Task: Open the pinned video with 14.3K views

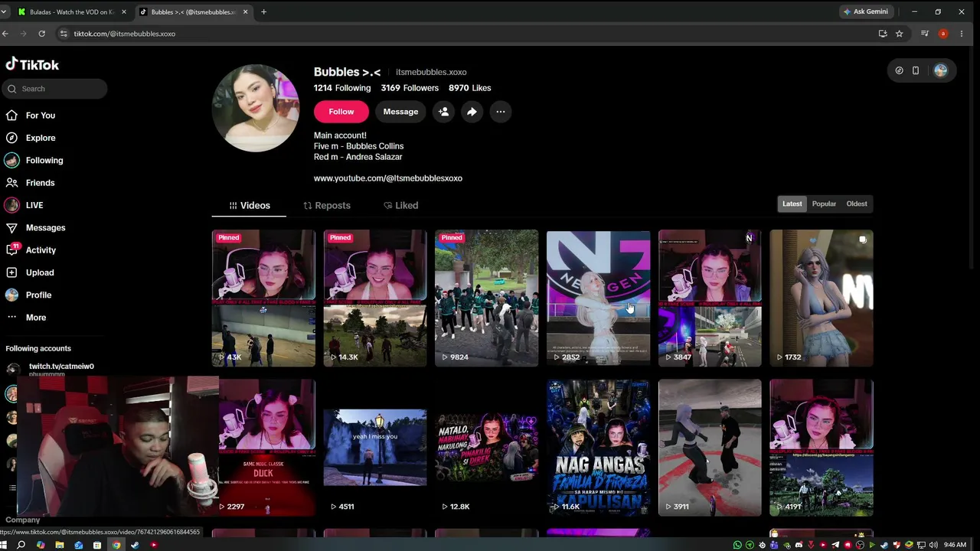Action: tap(375, 298)
